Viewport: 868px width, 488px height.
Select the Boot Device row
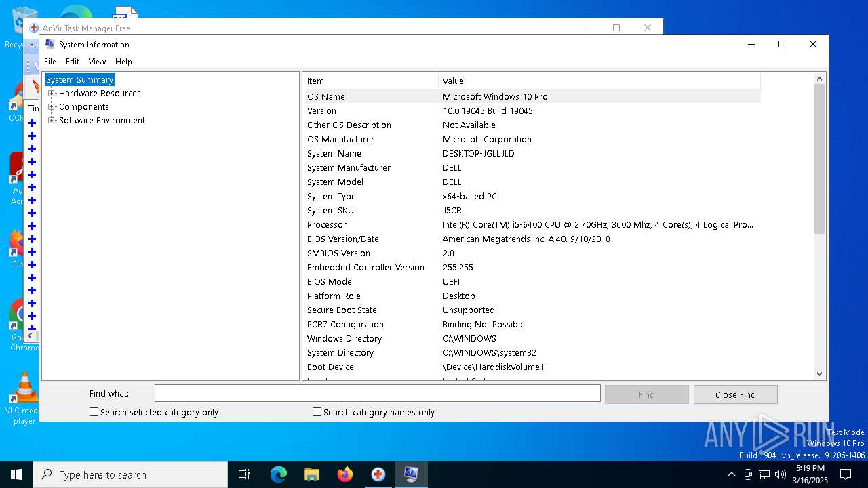click(532, 367)
